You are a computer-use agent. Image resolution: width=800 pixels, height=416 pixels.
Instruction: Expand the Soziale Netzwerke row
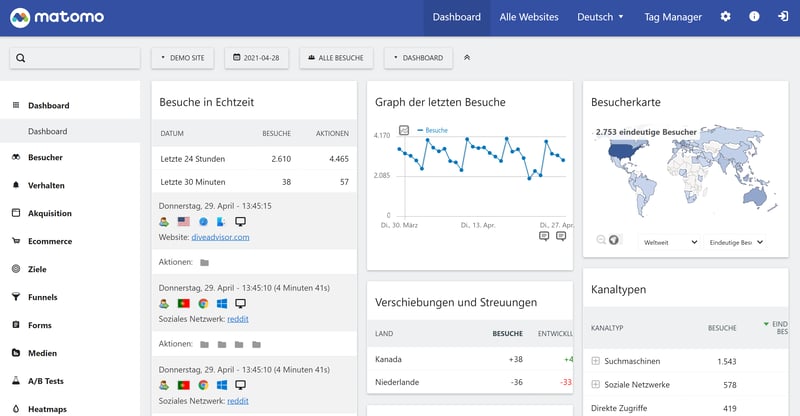point(596,384)
